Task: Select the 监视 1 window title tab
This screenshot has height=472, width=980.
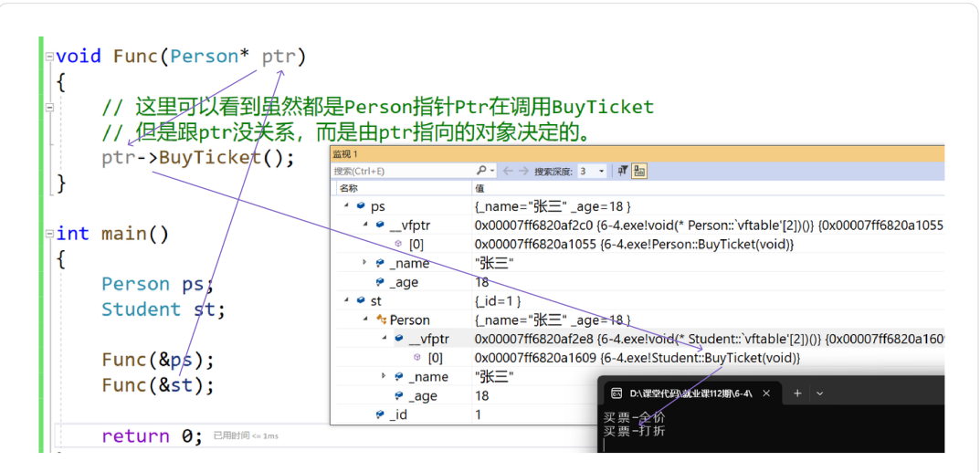Action: pos(345,154)
